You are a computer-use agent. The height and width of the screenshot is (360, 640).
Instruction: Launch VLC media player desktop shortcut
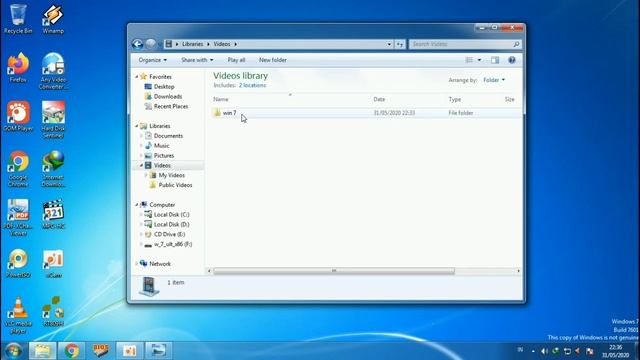[18, 315]
